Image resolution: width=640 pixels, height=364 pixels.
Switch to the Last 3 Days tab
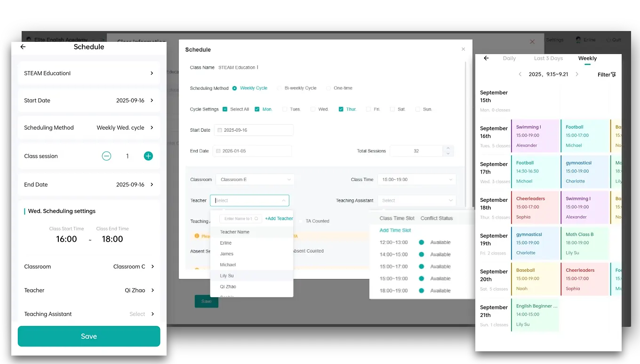(x=550, y=58)
